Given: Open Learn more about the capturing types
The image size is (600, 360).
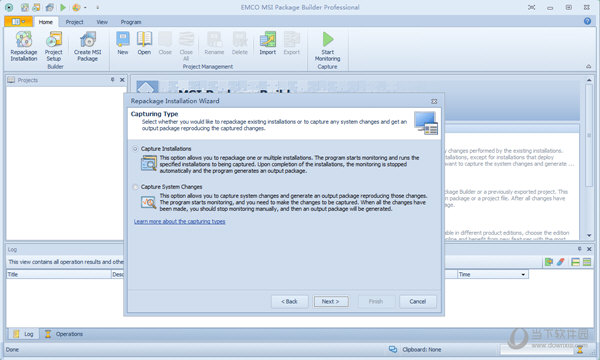Looking at the screenshot, I should tap(179, 222).
